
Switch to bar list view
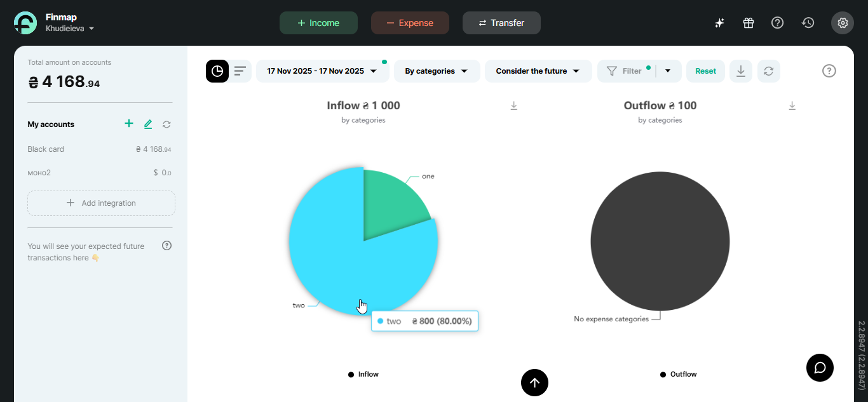point(240,71)
